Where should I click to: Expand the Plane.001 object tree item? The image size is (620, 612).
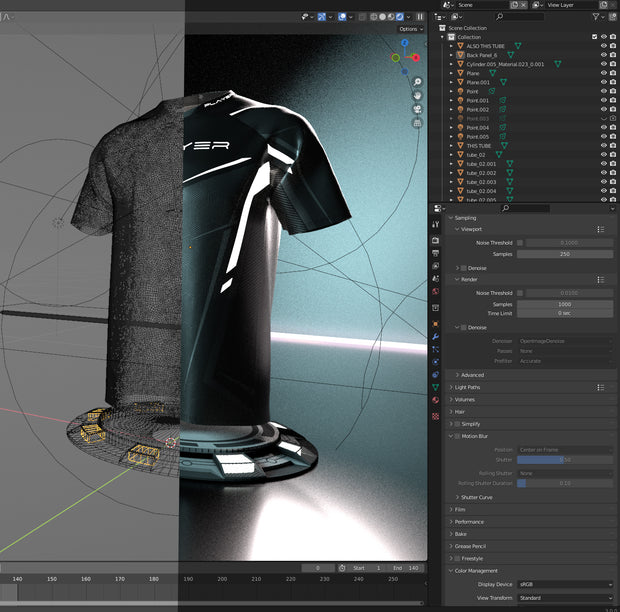pos(451,82)
